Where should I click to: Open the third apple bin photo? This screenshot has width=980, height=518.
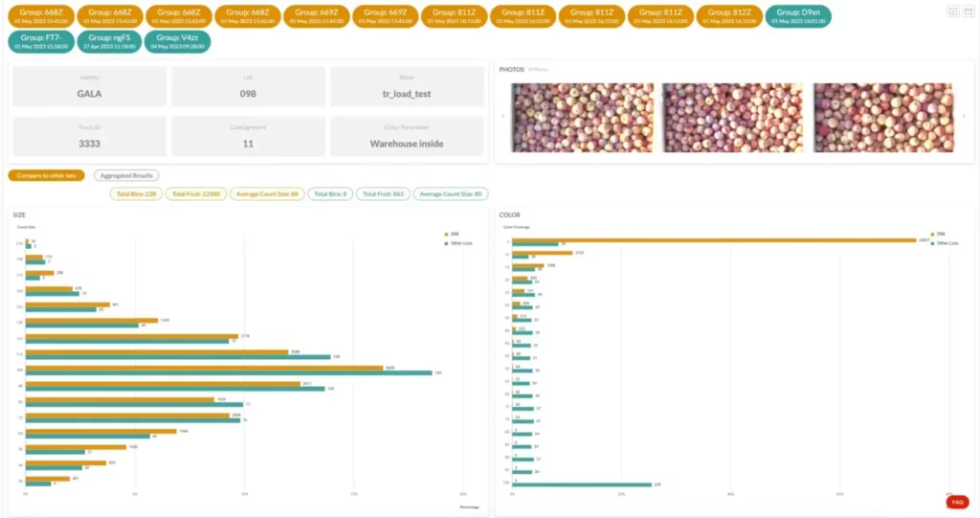[x=883, y=118]
